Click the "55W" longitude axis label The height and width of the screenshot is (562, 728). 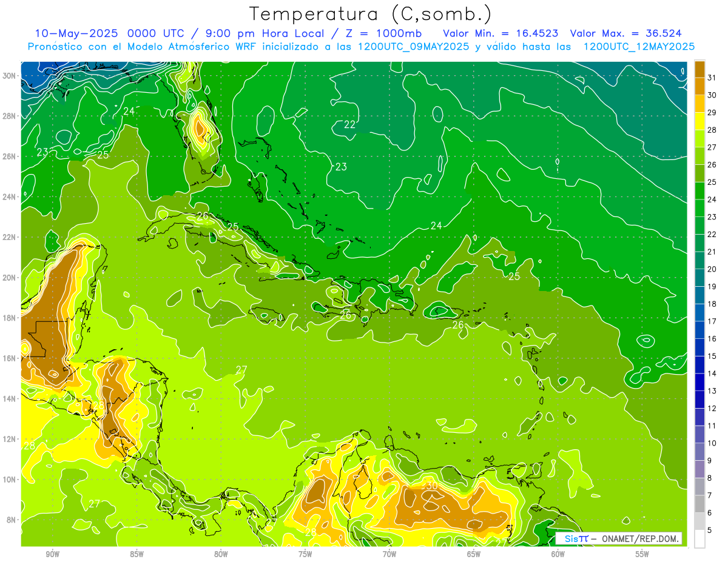(x=642, y=554)
